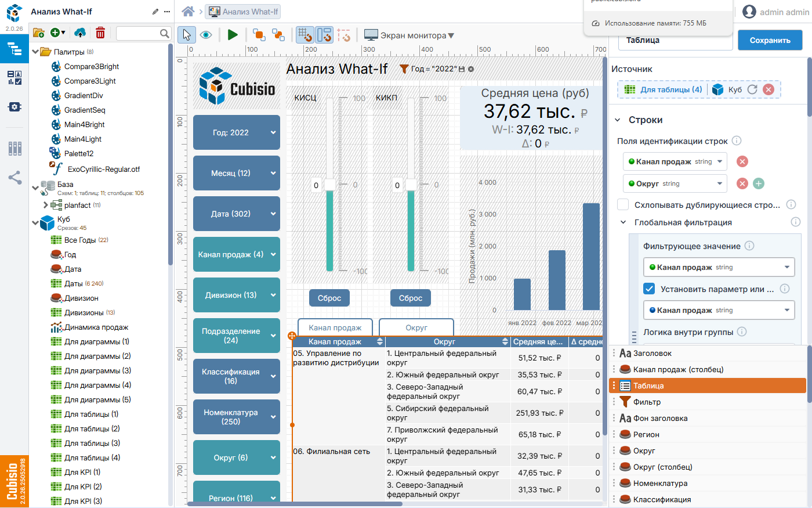Uncheck 'Установить параметр или ...' checkbox

(649, 289)
